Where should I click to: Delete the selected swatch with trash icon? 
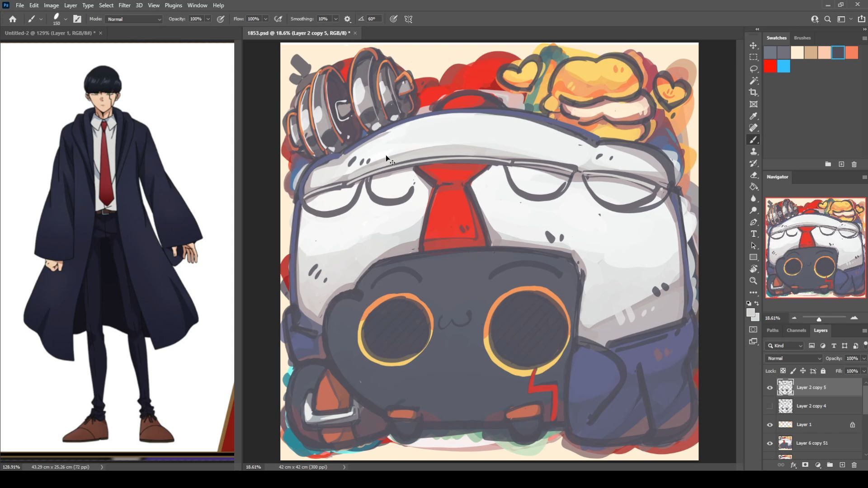(854, 164)
